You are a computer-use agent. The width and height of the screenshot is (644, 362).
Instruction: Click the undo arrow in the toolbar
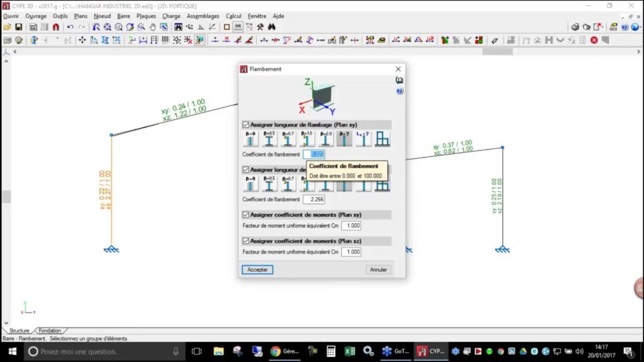(70, 27)
